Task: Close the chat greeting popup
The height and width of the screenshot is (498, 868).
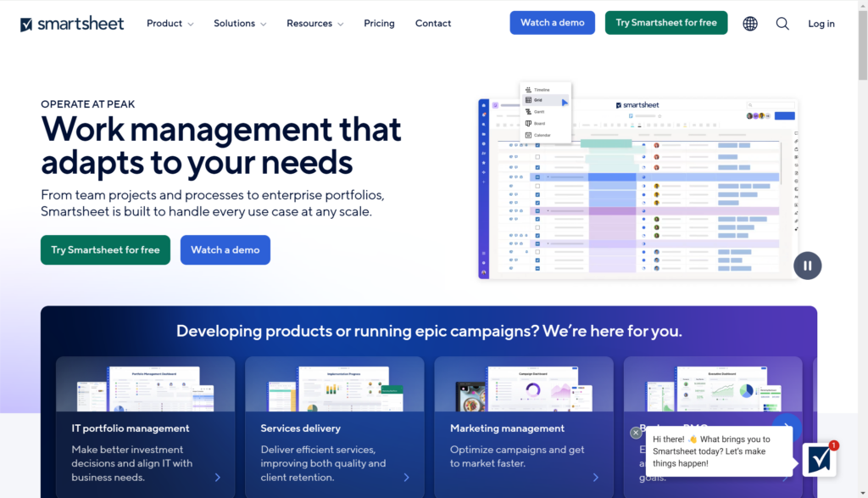Action: pos(636,433)
